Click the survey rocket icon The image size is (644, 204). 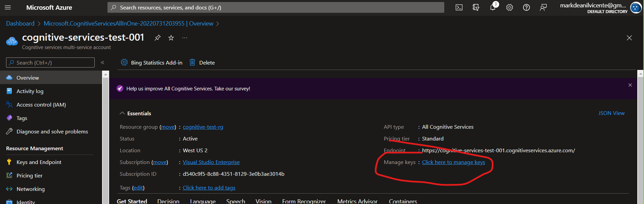coord(120,88)
